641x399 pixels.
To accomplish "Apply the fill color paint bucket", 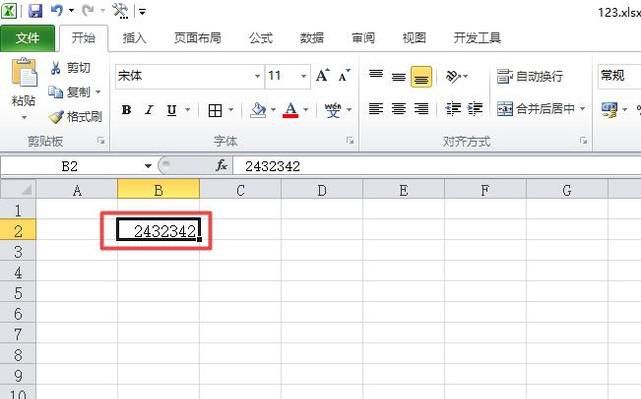I will 258,110.
